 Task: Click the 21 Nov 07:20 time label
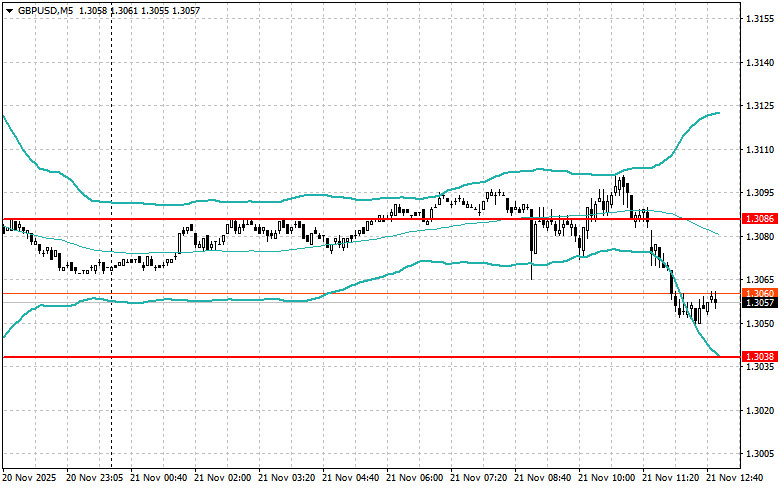[479, 478]
